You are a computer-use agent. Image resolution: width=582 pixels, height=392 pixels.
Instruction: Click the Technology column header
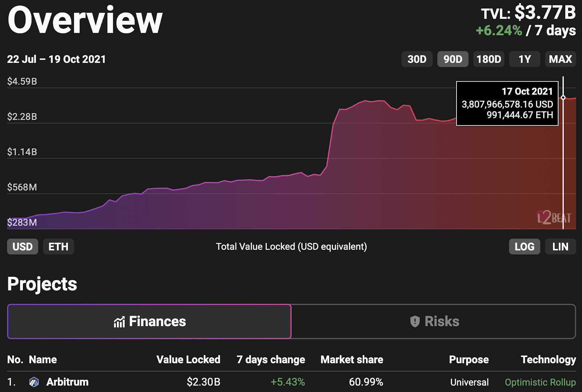point(549,360)
